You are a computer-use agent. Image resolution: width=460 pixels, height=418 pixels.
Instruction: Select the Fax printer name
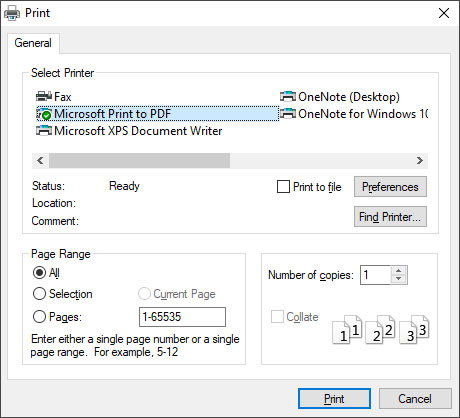(63, 97)
